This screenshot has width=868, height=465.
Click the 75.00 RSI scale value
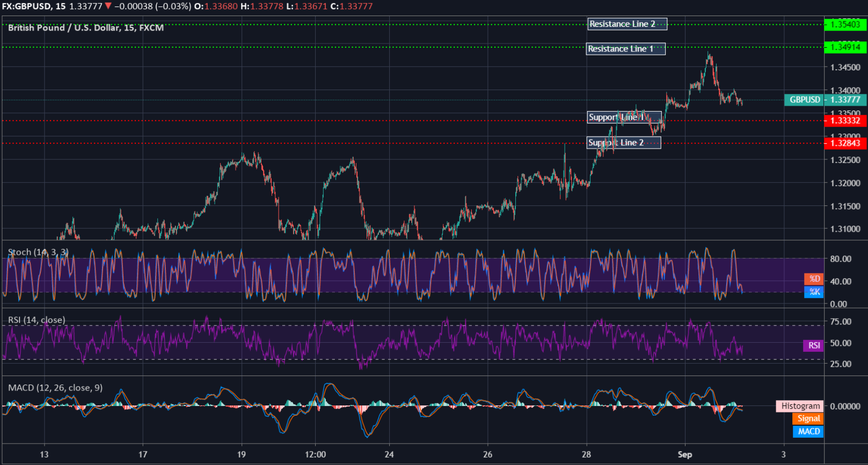(841, 322)
